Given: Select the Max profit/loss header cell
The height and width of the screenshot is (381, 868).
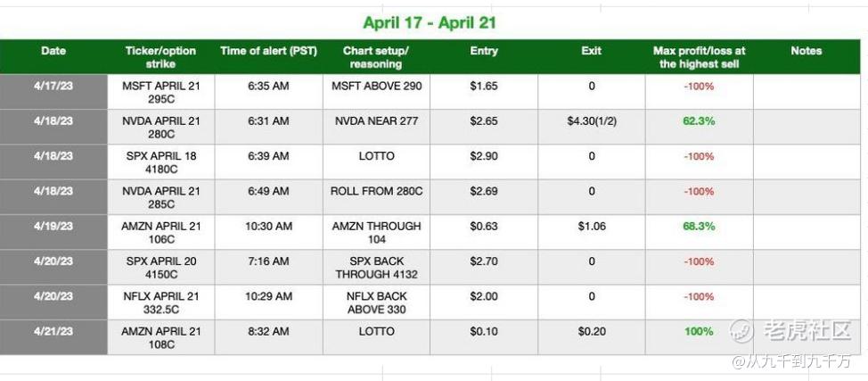Looking at the screenshot, I should 699,57.
